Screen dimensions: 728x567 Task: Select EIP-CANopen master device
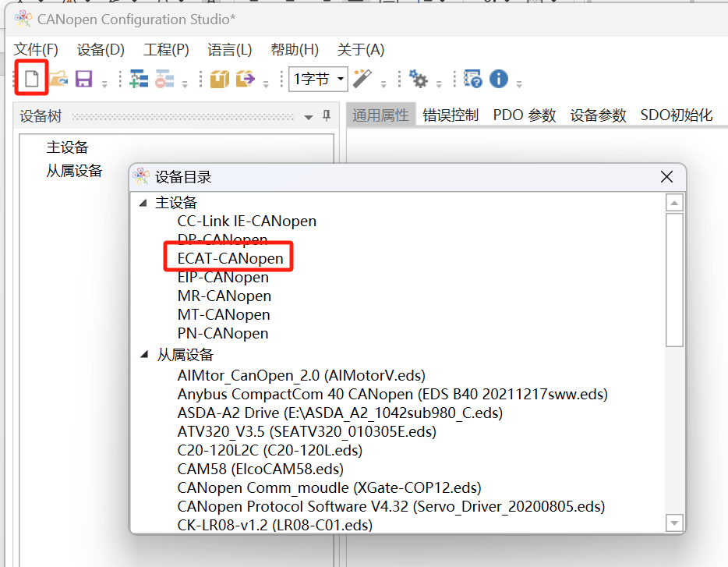[x=223, y=278]
